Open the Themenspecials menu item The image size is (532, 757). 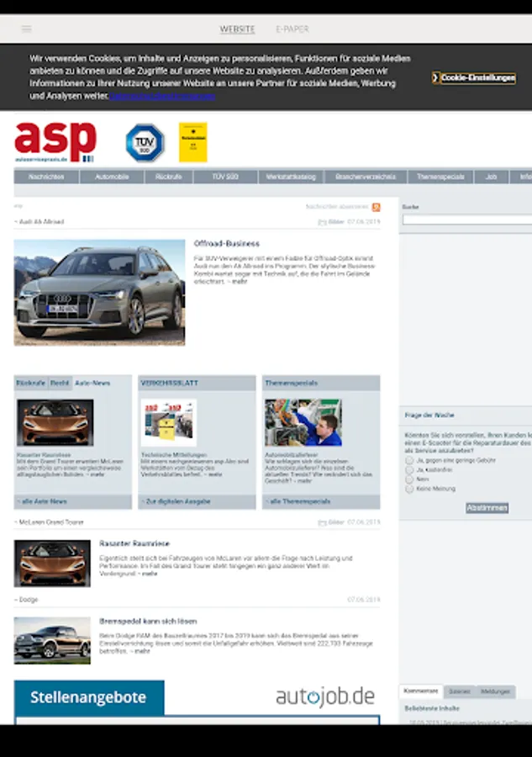440,177
